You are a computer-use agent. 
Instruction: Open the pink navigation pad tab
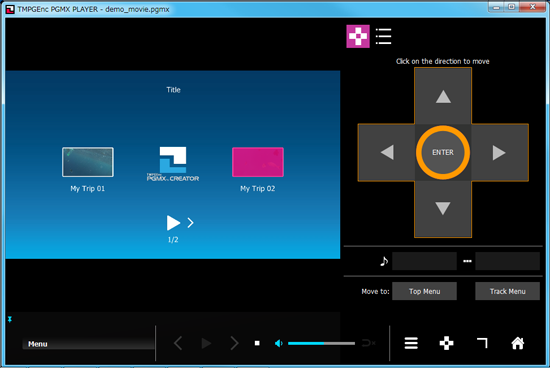click(x=358, y=36)
